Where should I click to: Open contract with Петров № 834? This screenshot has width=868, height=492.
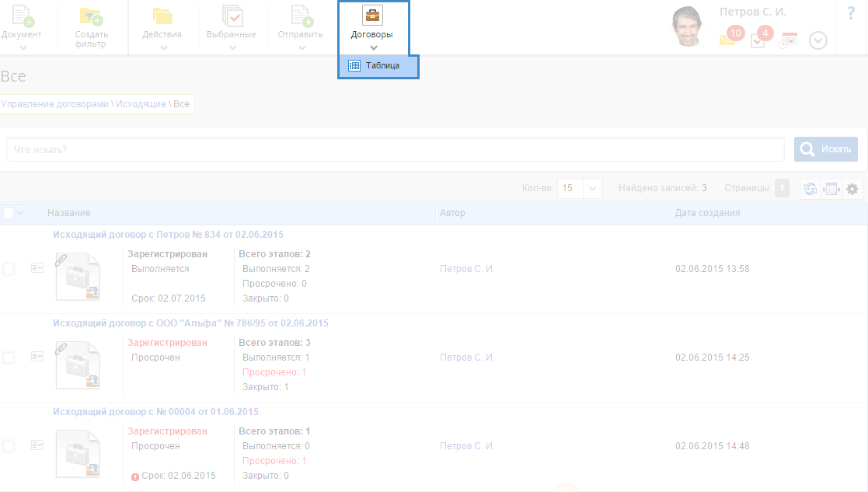168,235
